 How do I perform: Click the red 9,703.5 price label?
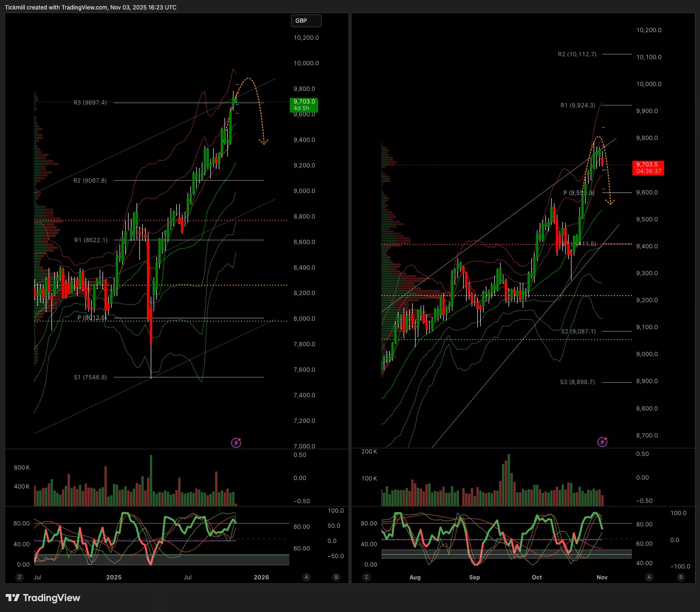(x=648, y=168)
